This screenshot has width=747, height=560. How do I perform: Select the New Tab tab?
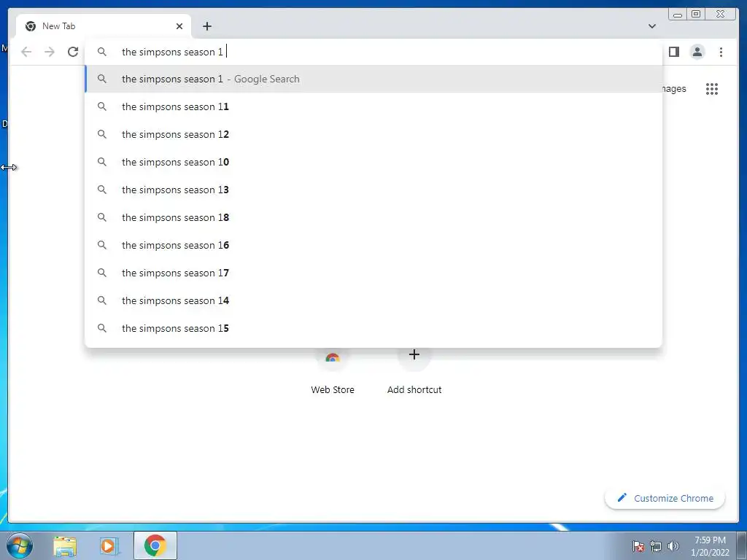[104, 26]
